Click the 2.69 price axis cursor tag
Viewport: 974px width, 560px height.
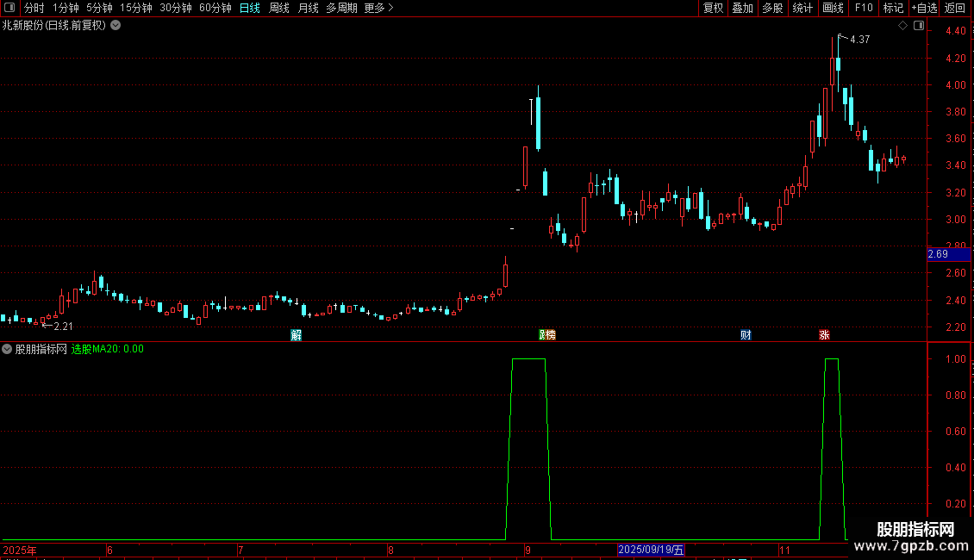tap(948, 254)
